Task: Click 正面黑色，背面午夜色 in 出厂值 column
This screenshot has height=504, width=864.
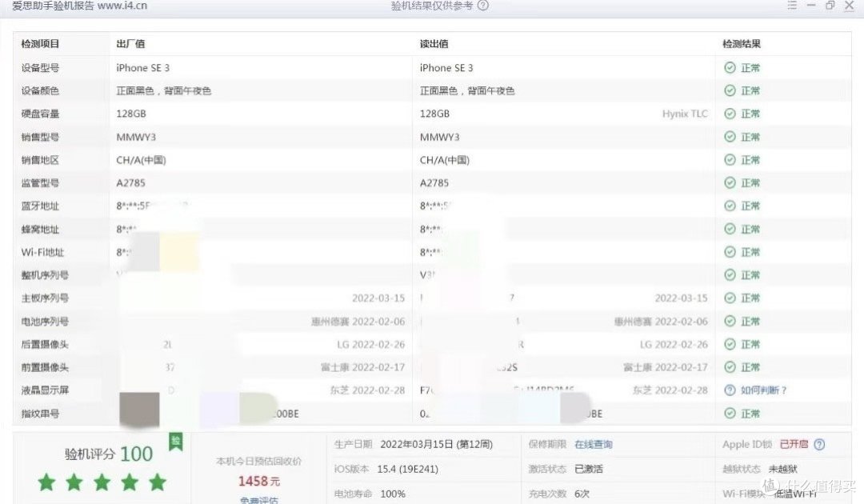Action: [164, 91]
